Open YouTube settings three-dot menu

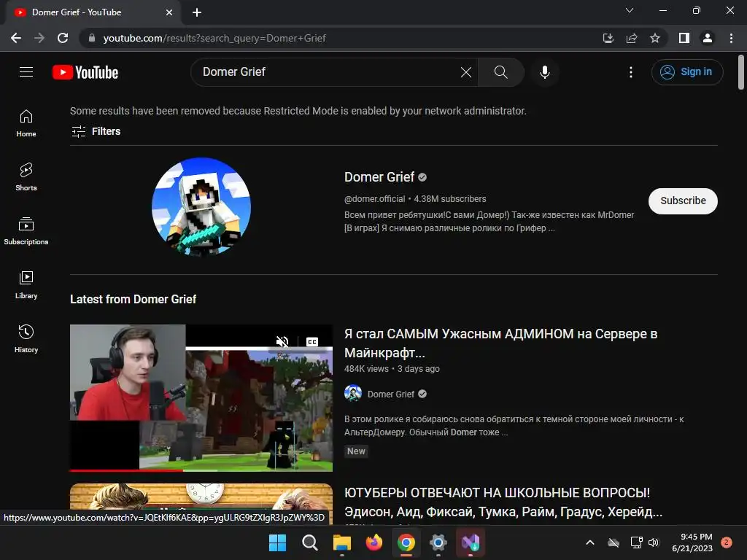(x=631, y=72)
